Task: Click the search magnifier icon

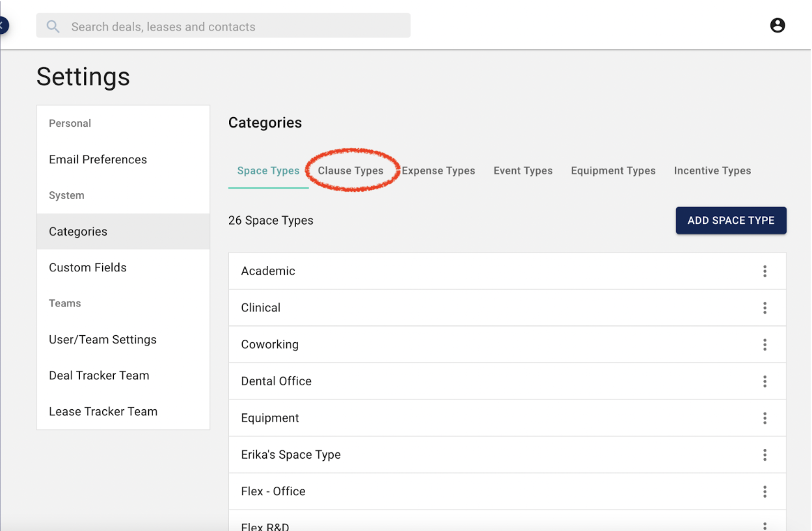Action: pyautogui.click(x=53, y=27)
